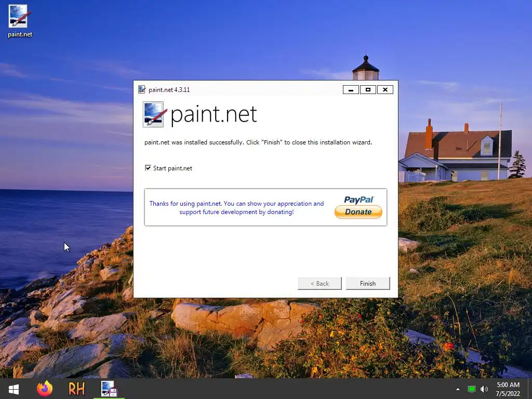The width and height of the screenshot is (532, 399).
Task: Click the green network tray icon
Action: pos(472,389)
